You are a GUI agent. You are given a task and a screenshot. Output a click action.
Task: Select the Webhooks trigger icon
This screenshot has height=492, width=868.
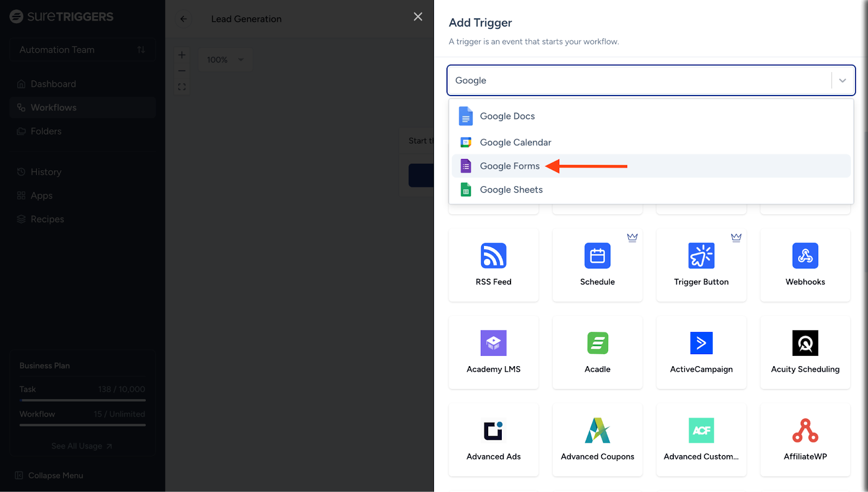805,255
